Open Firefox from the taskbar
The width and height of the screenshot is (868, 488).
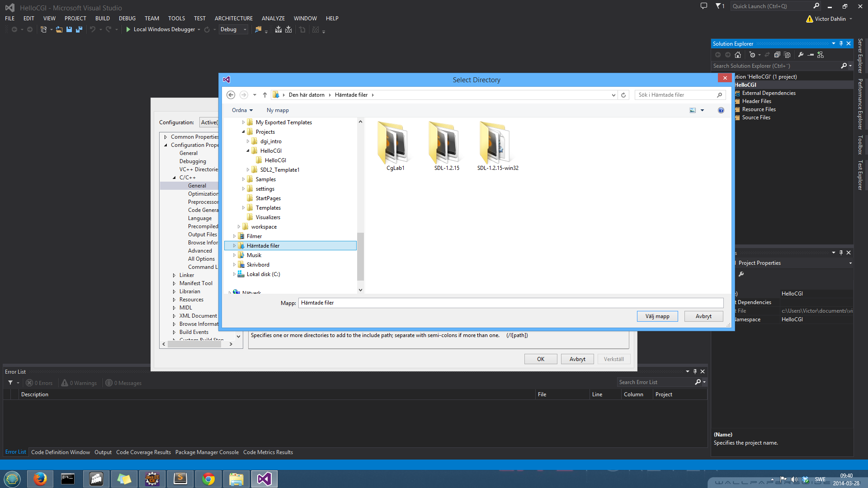[x=40, y=479]
